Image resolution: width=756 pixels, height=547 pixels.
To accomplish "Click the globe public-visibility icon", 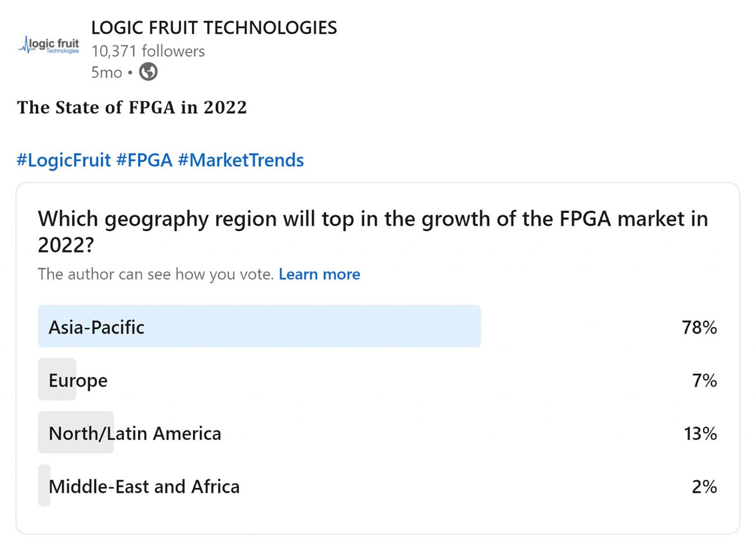I will click(147, 72).
